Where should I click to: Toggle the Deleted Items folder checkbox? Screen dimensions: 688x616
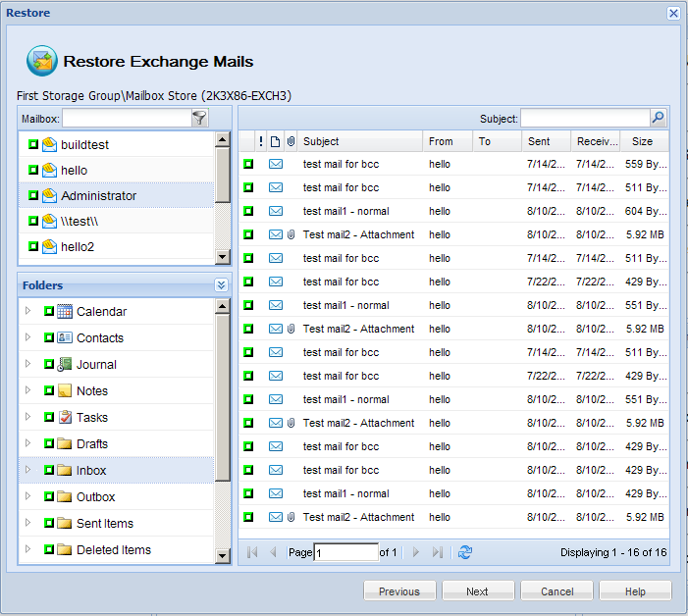49,549
